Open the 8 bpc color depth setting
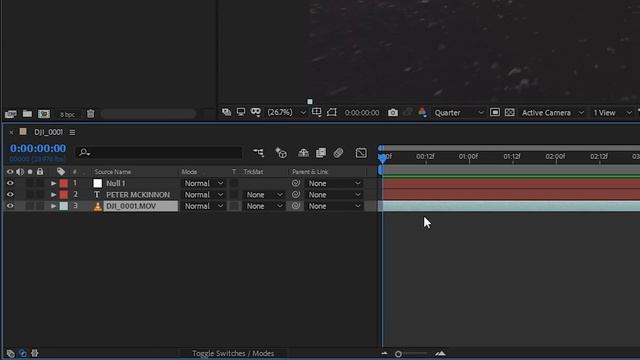The width and height of the screenshot is (640, 360). click(67, 115)
